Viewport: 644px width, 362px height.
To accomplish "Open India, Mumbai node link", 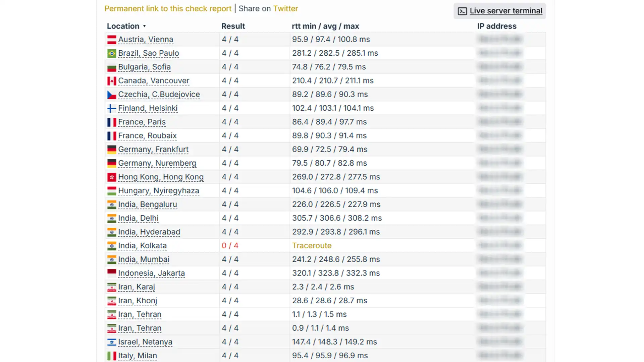I will pos(144,259).
